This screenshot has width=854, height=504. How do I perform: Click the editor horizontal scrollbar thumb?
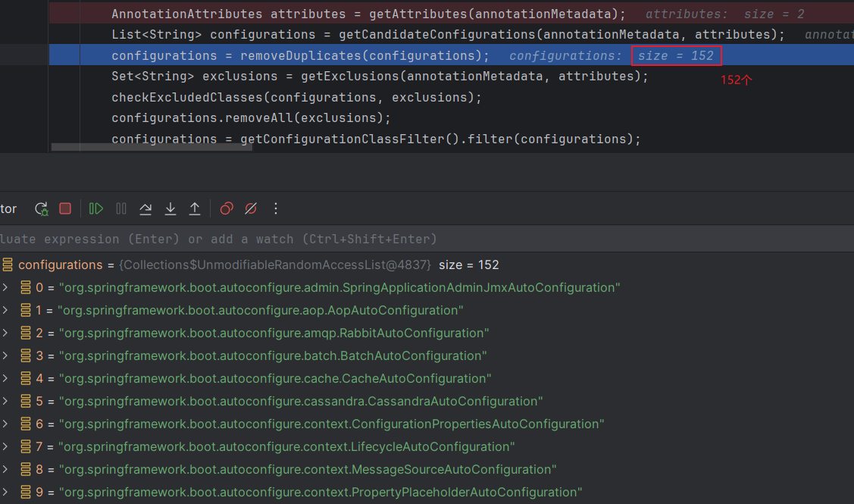[x=152, y=147]
